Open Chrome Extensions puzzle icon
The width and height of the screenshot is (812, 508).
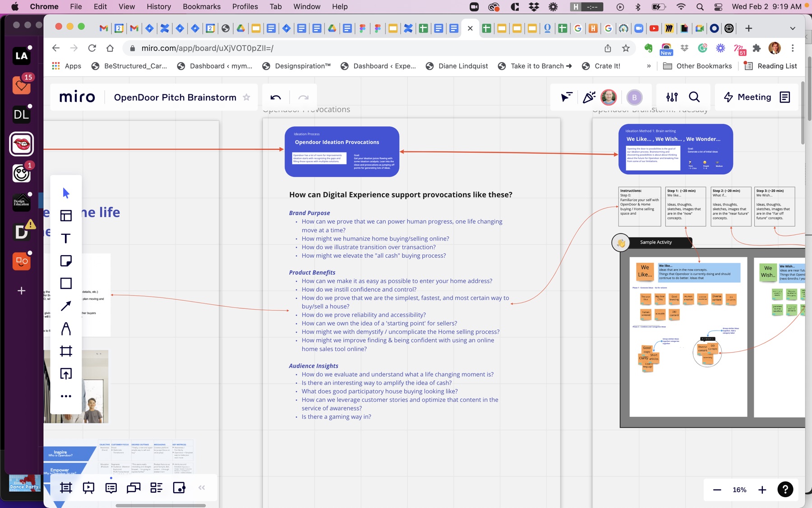[757, 48]
